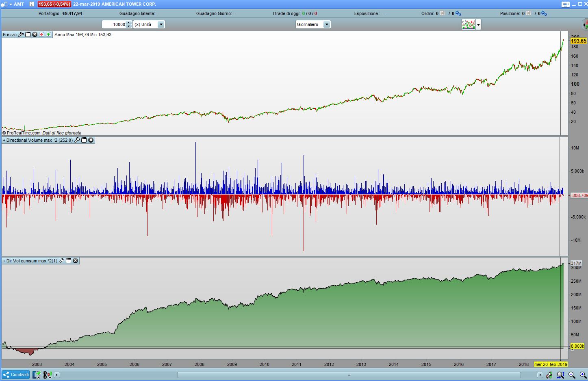Screen dimensions: 588x381
Task: Click the 2015 year label on time axis
Action: tap(426, 364)
